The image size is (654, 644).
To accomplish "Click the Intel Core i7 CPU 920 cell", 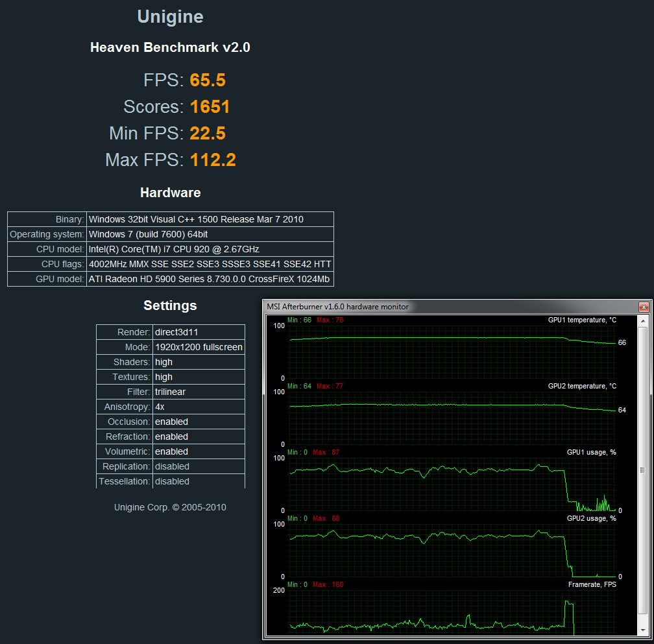I will 210,249.
